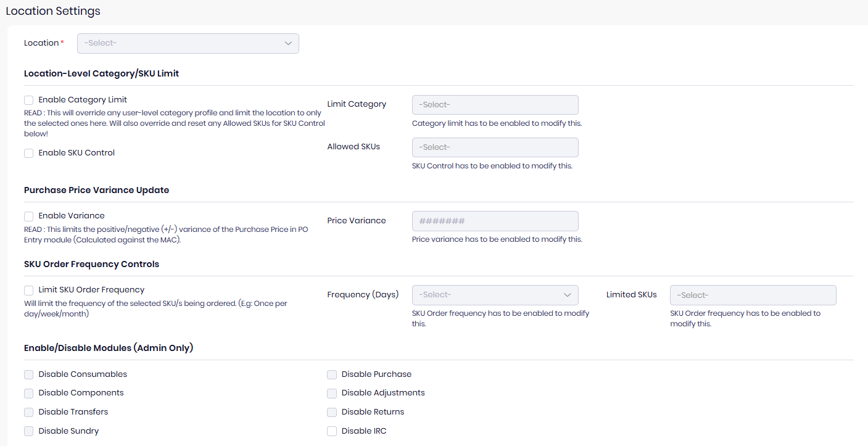
Task: Tick the Enable Variance checkbox
Action: point(29,216)
